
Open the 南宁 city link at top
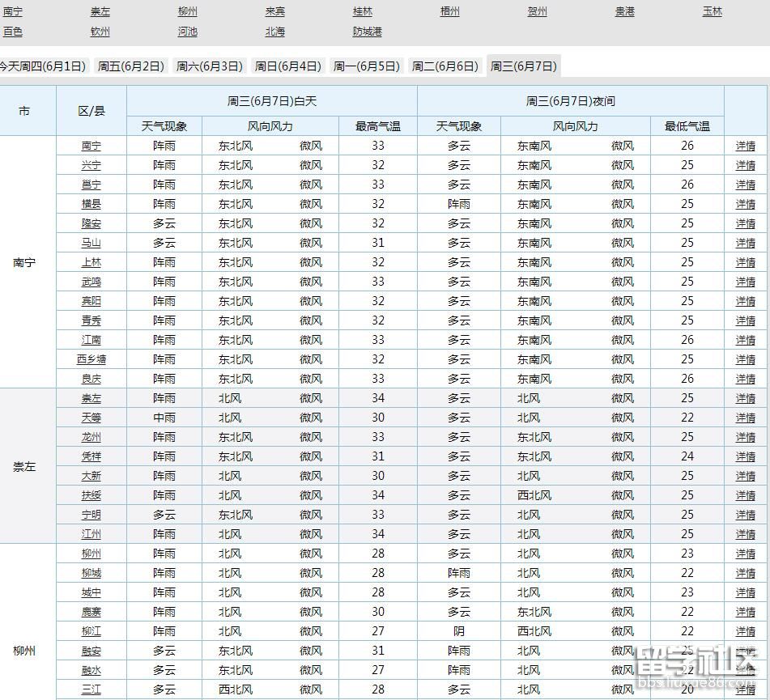[x=12, y=11]
